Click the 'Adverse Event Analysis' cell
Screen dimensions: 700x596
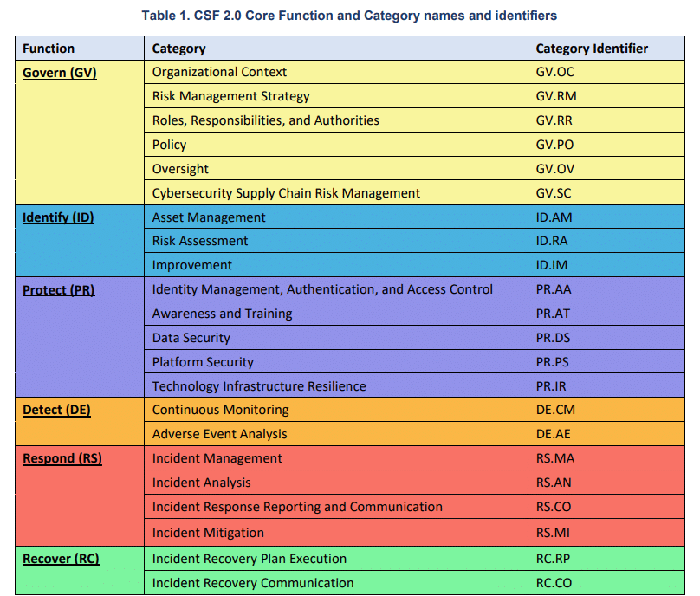coord(336,433)
